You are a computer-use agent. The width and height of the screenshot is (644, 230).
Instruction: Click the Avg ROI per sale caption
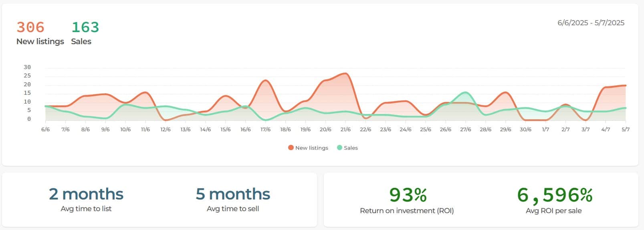click(x=553, y=211)
